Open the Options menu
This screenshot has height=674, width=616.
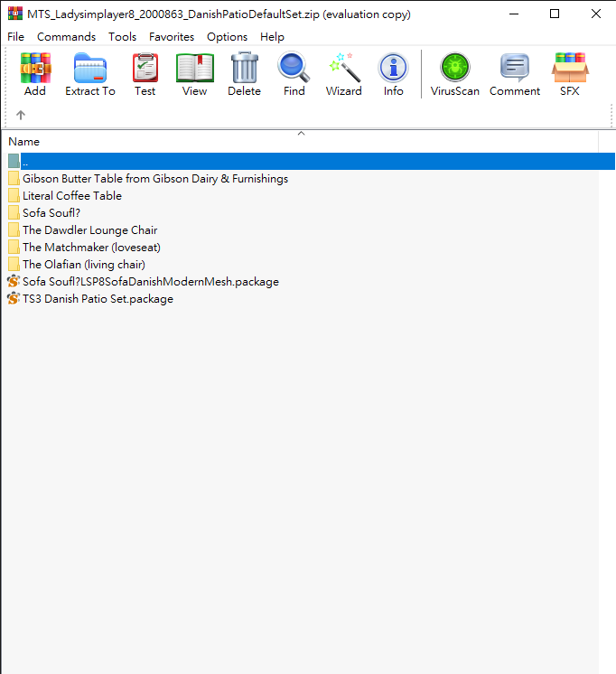click(x=227, y=37)
